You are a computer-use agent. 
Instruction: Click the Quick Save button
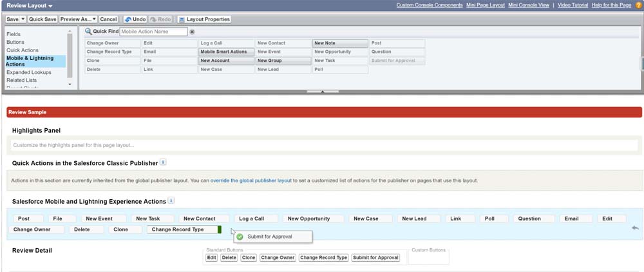pos(43,19)
